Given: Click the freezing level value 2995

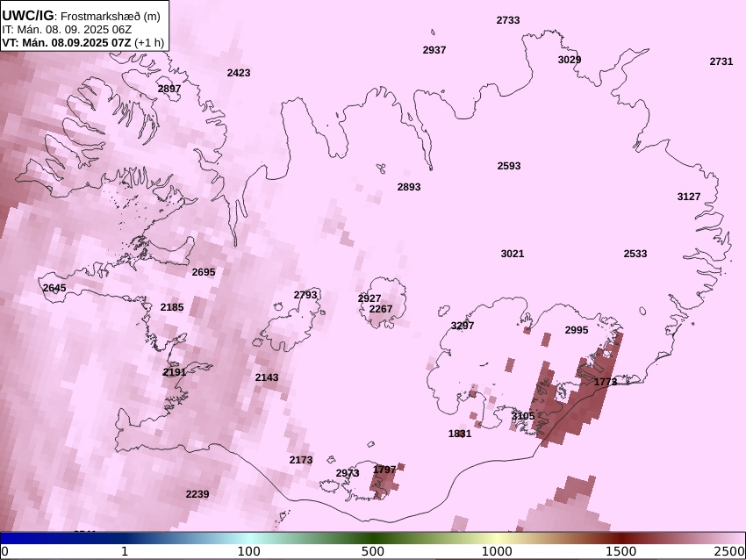Looking at the screenshot, I should (577, 330).
